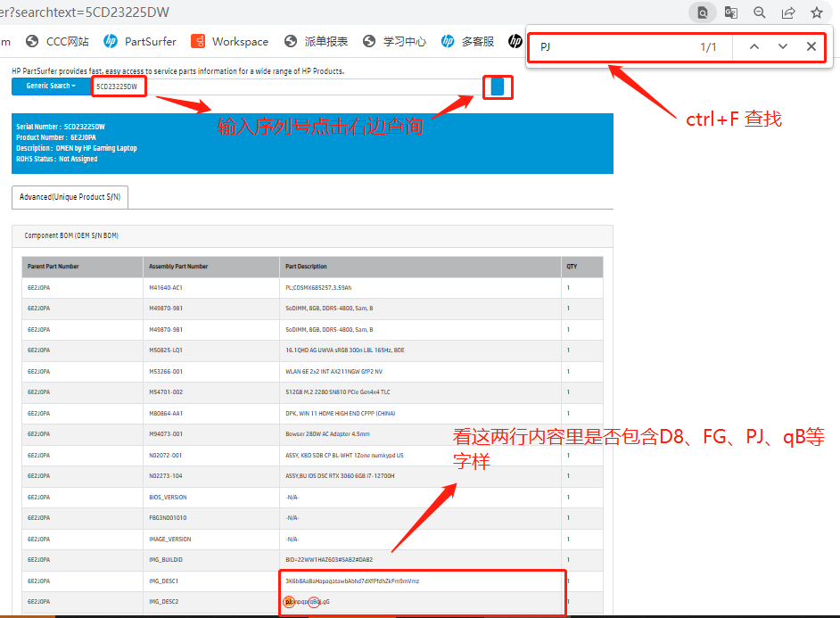Click part number M94073-001
The height and width of the screenshot is (618, 840).
[x=166, y=433]
